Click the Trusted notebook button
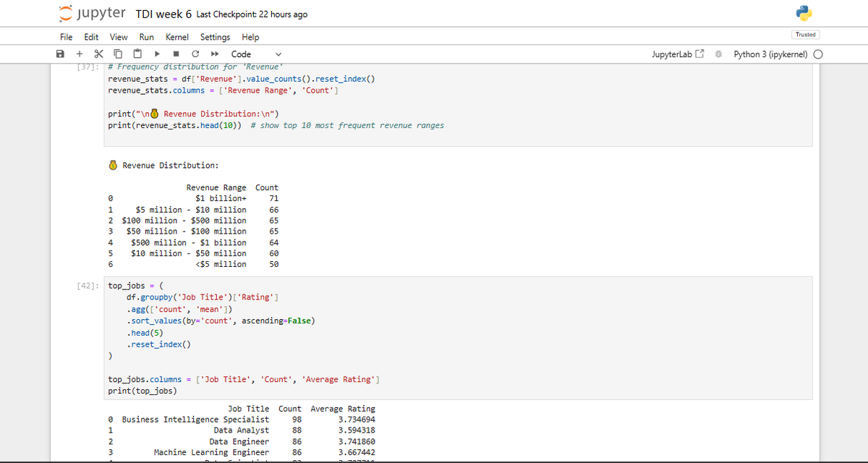The image size is (868, 463). [x=805, y=35]
